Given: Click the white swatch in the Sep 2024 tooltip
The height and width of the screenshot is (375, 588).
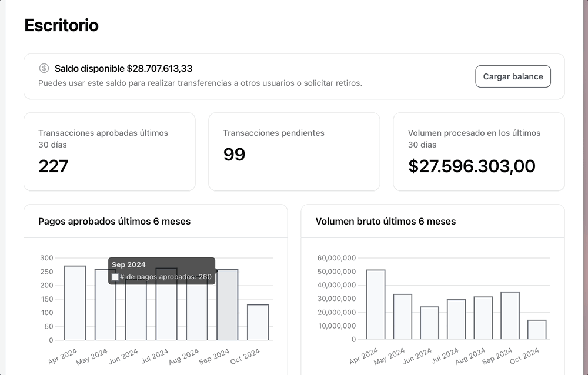Looking at the screenshot, I should (x=115, y=277).
